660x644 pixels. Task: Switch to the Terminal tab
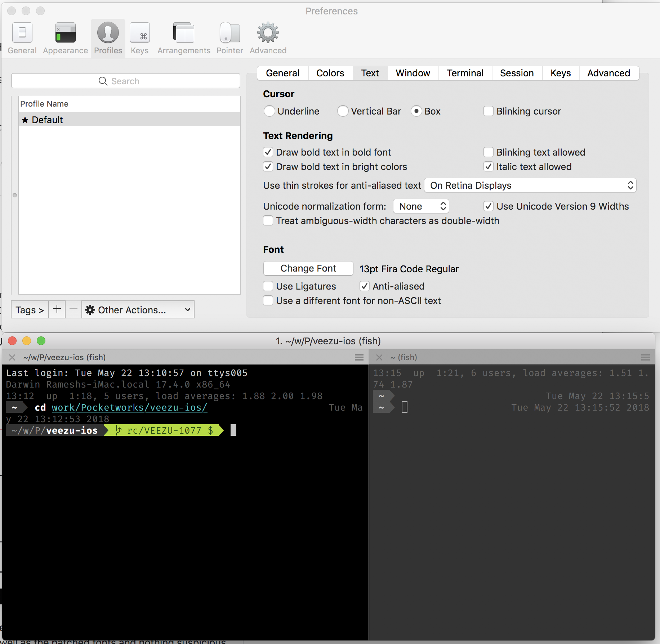pyautogui.click(x=465, y=73)
